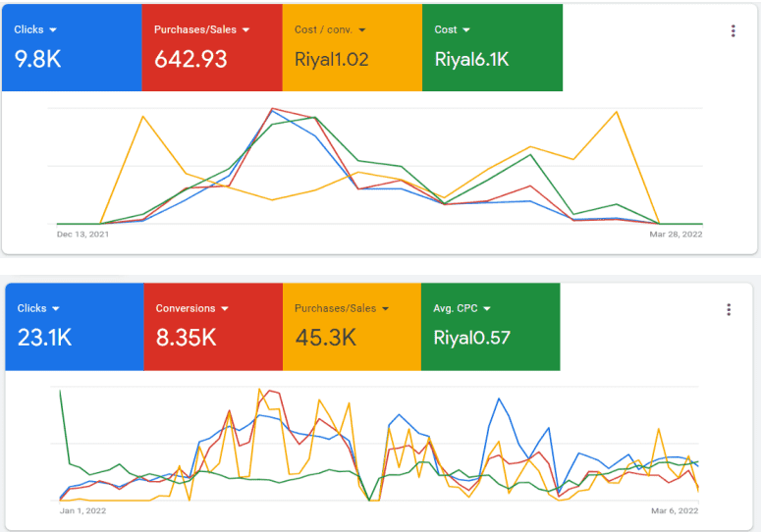Select the green Riyal0.57 Avg. CPC tile
This screenshot has width=761, height=532.
(491, 327)
